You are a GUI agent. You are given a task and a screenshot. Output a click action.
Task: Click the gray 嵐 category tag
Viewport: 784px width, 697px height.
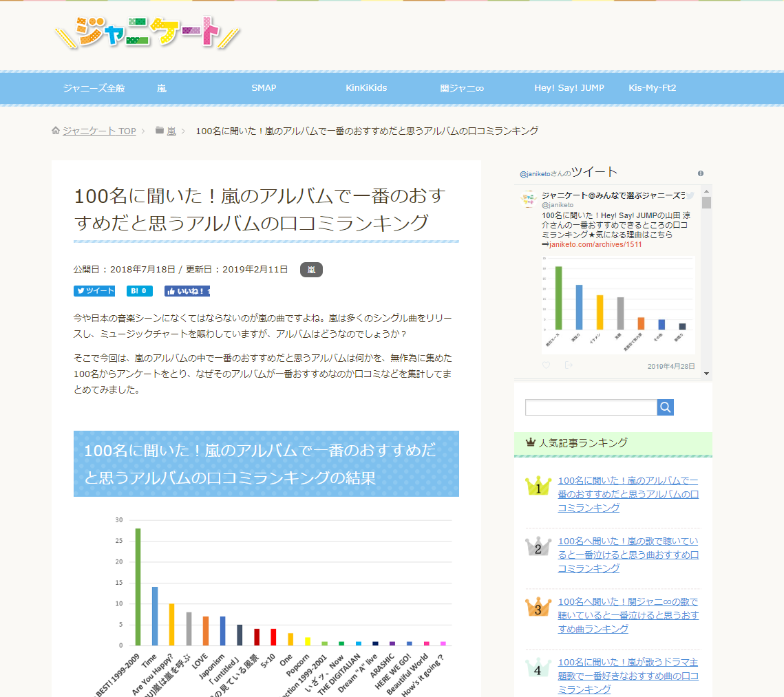coord(311,270)
